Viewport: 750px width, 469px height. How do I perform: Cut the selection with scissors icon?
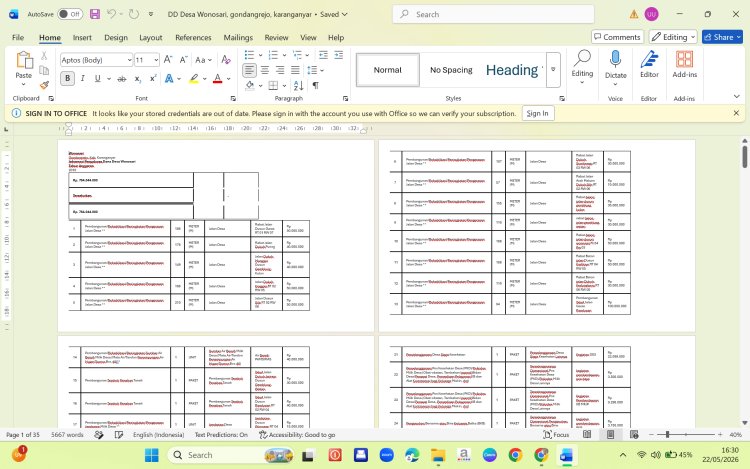(44, 56)
